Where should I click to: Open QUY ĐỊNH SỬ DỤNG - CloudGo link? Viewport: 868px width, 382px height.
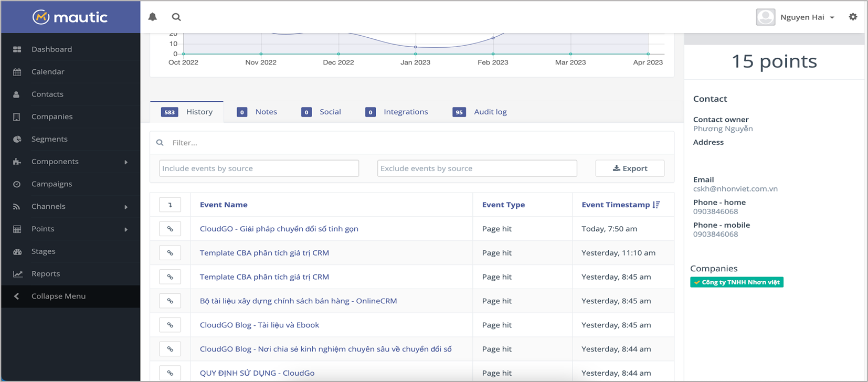click(257, 373)
